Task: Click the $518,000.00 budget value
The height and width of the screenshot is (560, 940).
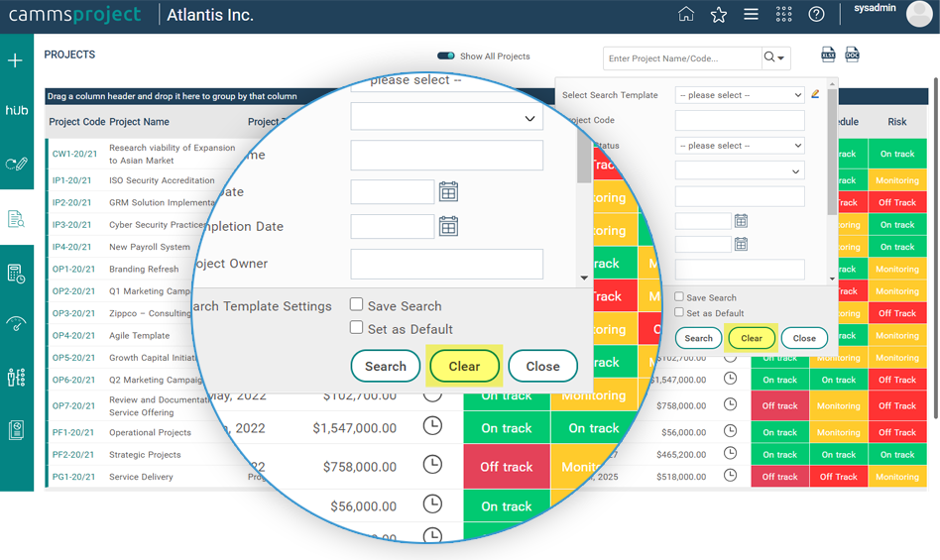Action: [681, 477]
